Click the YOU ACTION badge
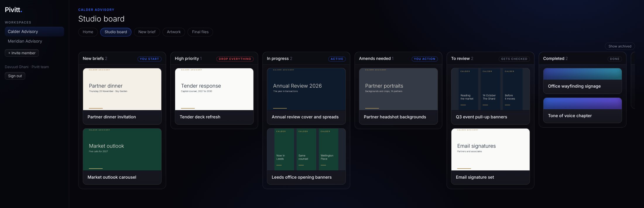 424,59
